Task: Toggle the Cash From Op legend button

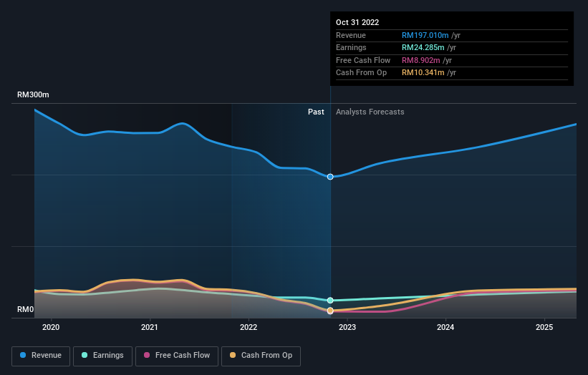Action: (x=261, y=356)
